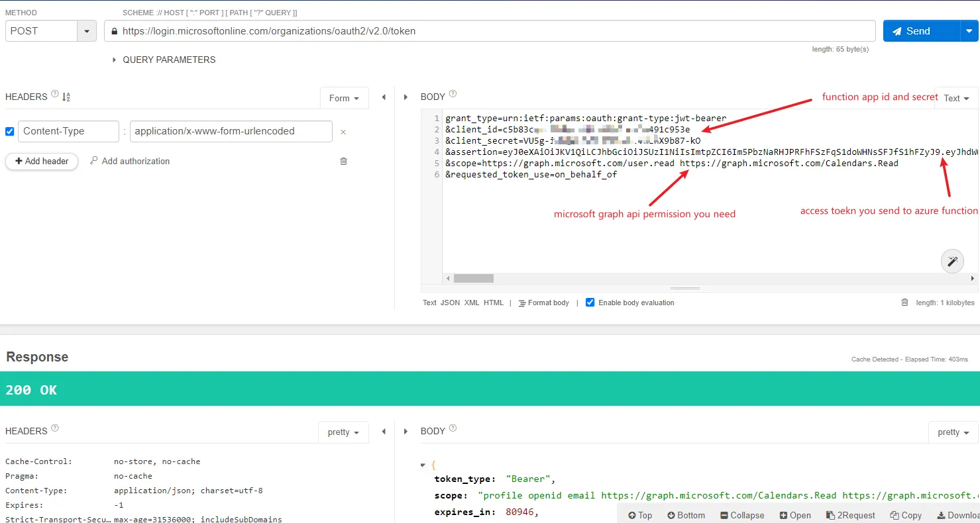Click the Add header button

[x=42, y=162]
